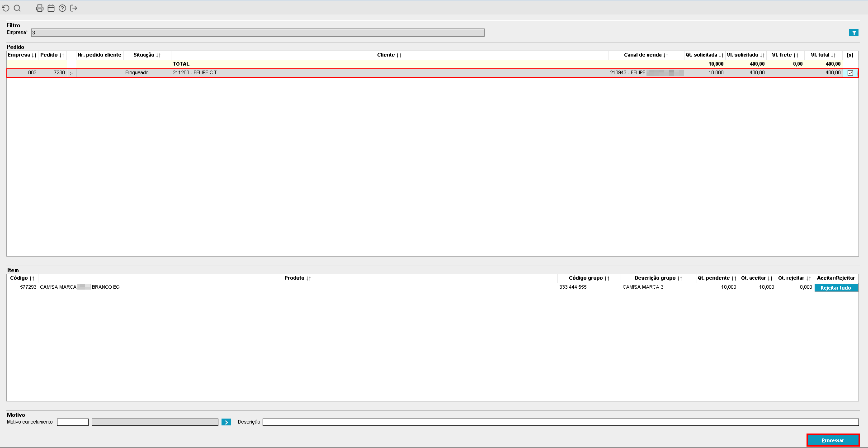Viewport: 868px width, 448px height.
Task: Open the calendar icon in toolbar
Action: tap(51, 8)
